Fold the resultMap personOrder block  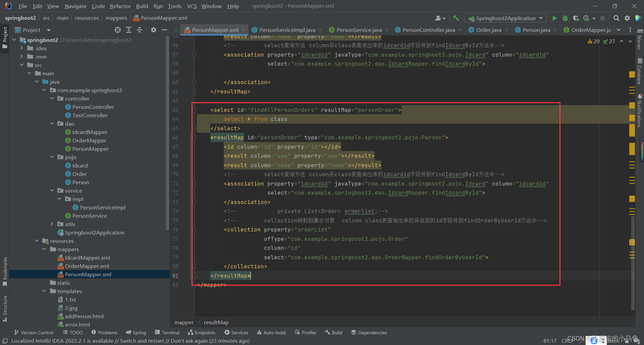[x=195, y=137]
